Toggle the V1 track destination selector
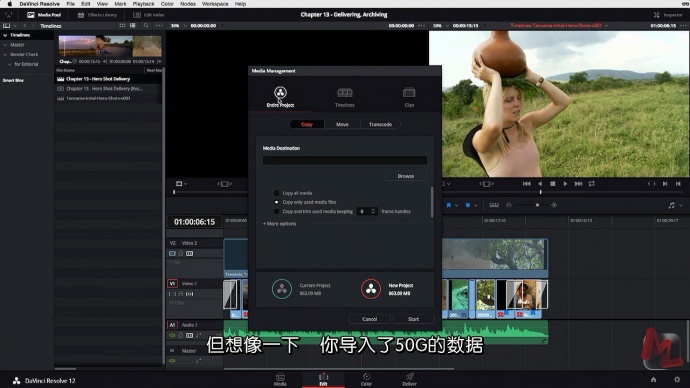The width and height of the screenshot is (690, 388). pyautogui.click(x=172, y=283)
